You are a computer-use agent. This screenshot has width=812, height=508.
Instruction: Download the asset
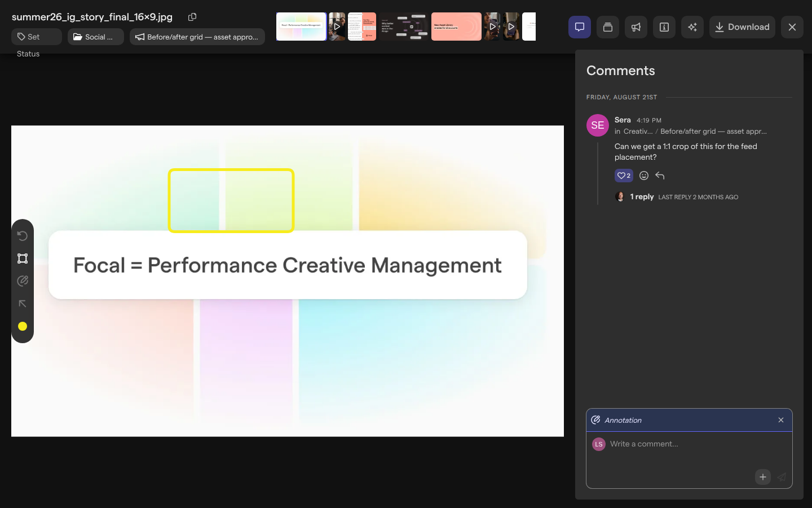pos(742,27)
